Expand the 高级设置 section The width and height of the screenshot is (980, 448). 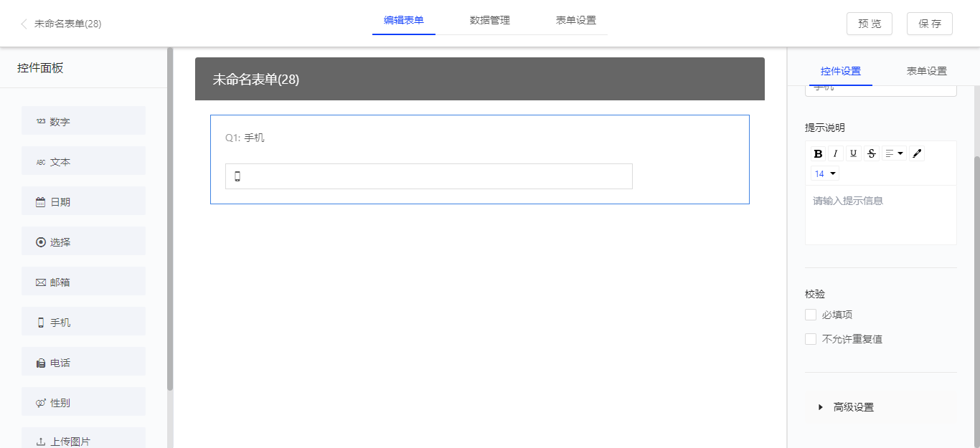[x=853, y=407]
